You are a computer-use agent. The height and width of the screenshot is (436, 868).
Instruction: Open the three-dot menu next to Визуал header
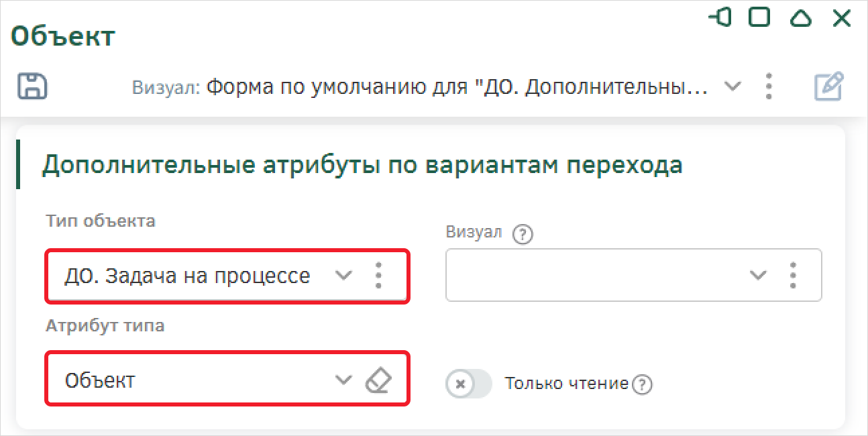click(769, 87)
